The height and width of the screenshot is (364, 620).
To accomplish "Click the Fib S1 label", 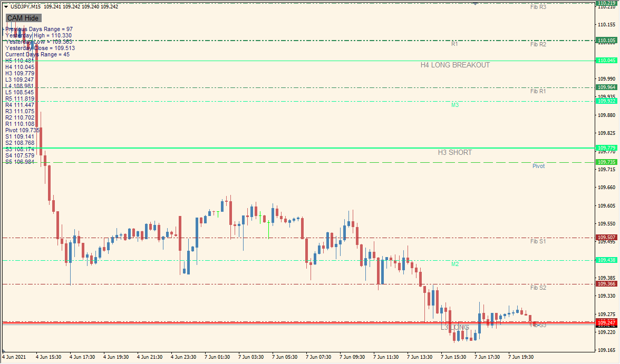I will [538, 241].
